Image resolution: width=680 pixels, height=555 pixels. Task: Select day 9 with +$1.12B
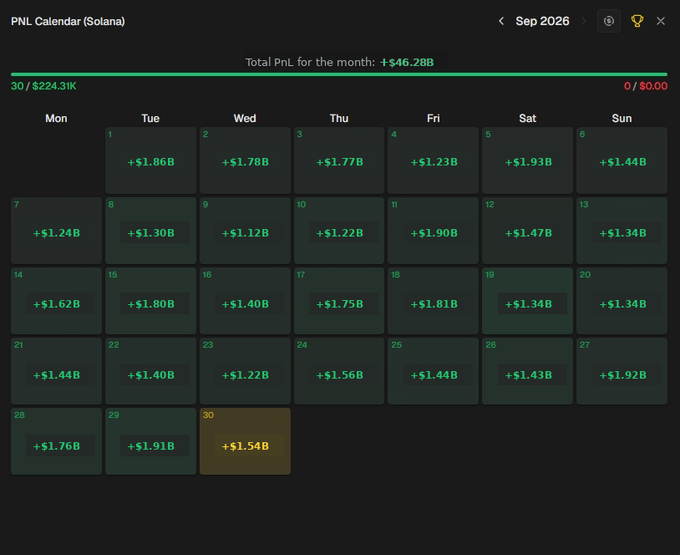coord(245,231)
